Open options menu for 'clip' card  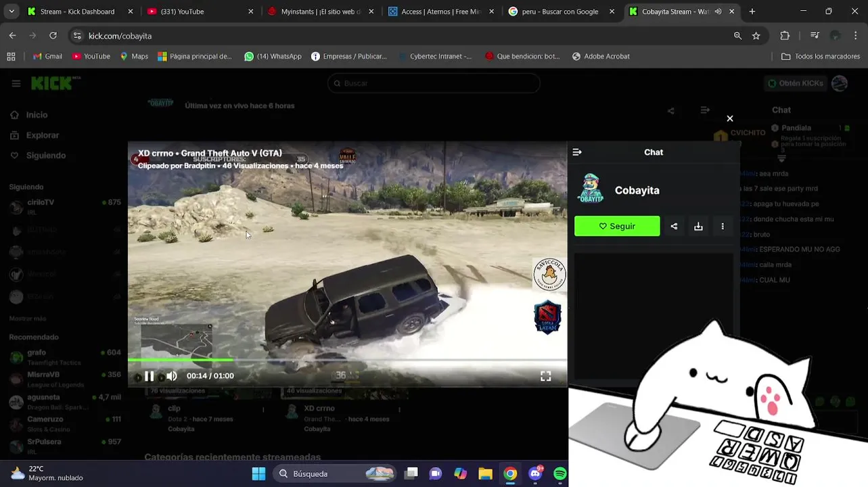pyautogui.click(x=263, y=409)
